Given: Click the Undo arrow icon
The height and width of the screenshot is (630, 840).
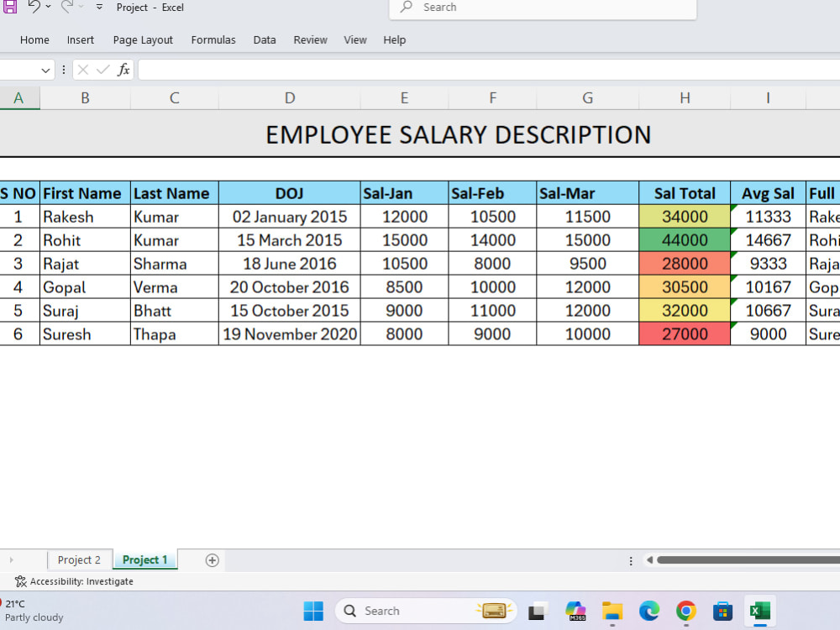Looking at the screenshot, I should 34,7.
